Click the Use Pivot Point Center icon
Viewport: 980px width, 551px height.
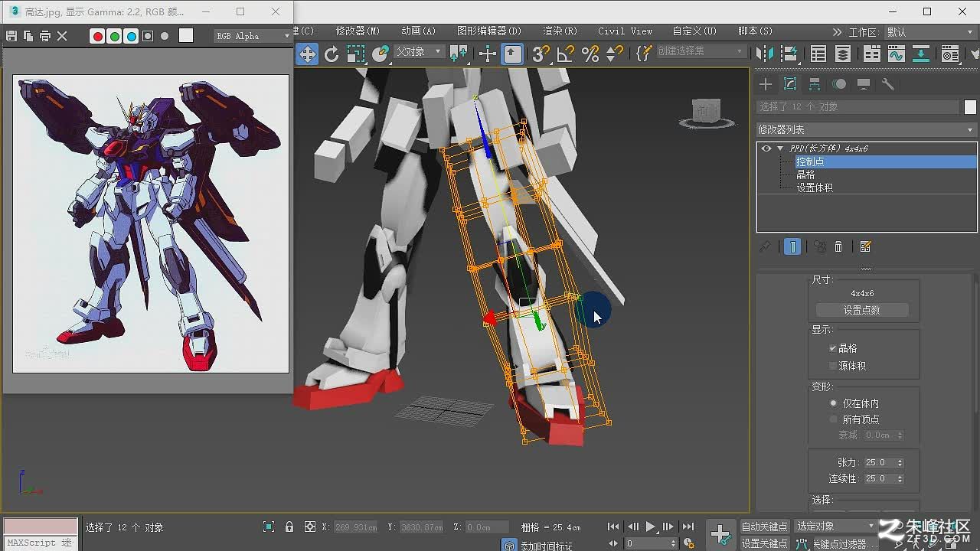click(459, 54)
